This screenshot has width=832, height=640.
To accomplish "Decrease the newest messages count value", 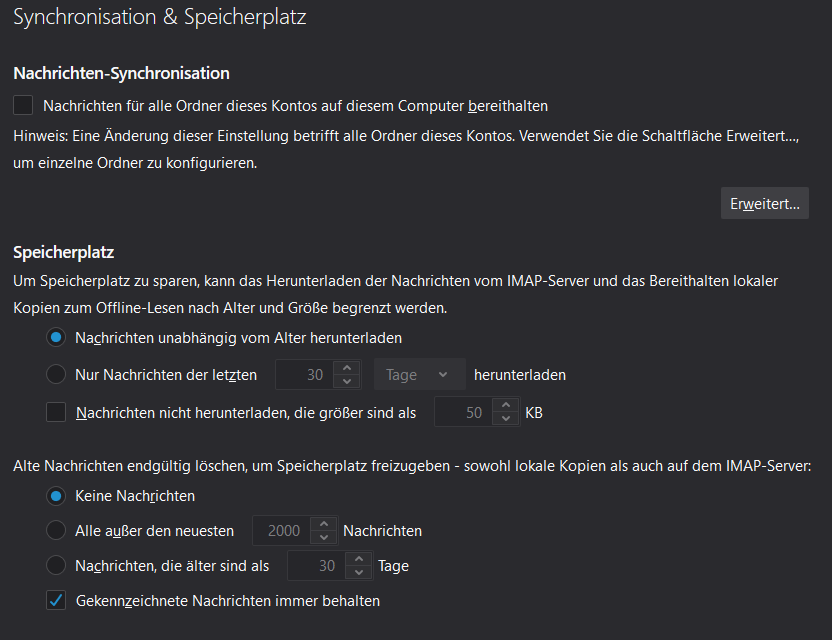I will pyautogui.click(x=324, y=538).
